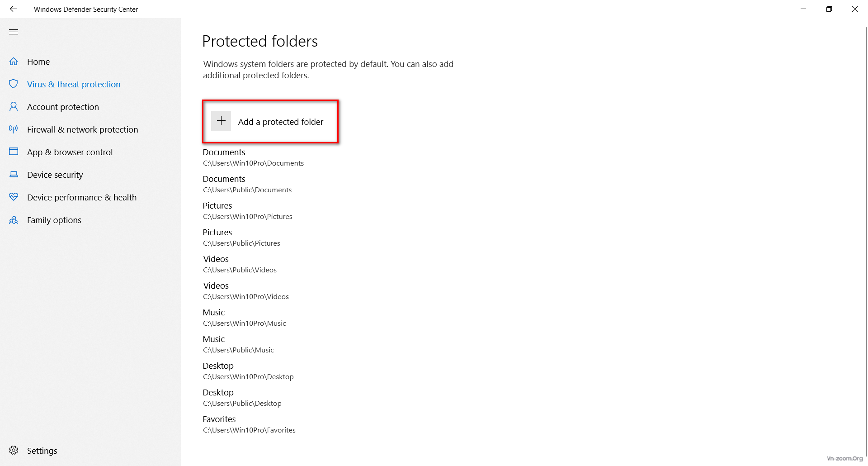Open Firewall & network protection section
This screenshot has height=466, width=868.
pyautogui.click(x=82, y=129)
